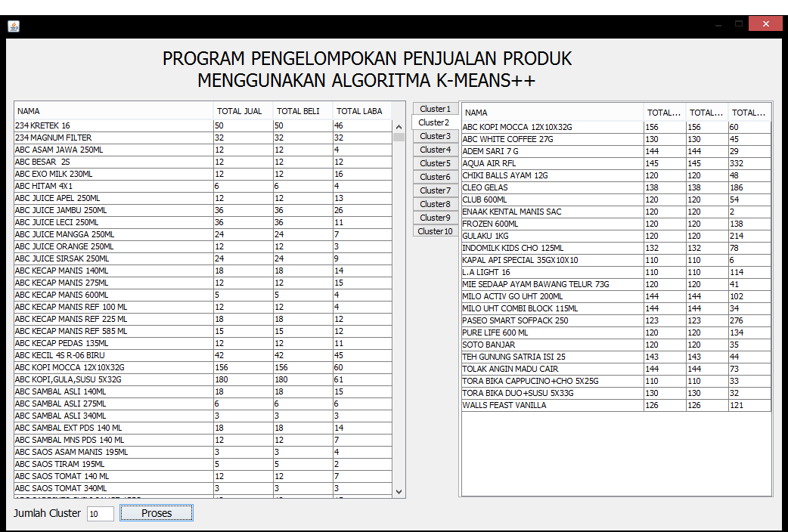Click the Jumlah Cluster input field

100,514
